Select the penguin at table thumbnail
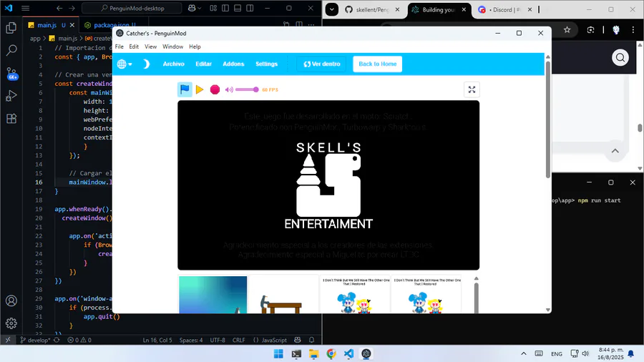The width and height of the screenshot is (644, 362). pyautogui.click(x=284, y=295)
